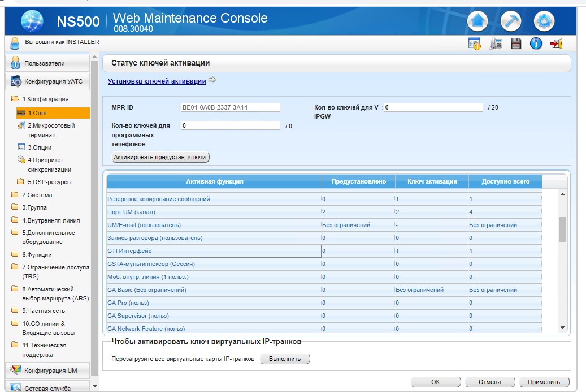This screenshot has width=586, height=392.
Task: Click the sidebar scrollbar up arrow
Action: pyautogui.click(x=94, y=57)
